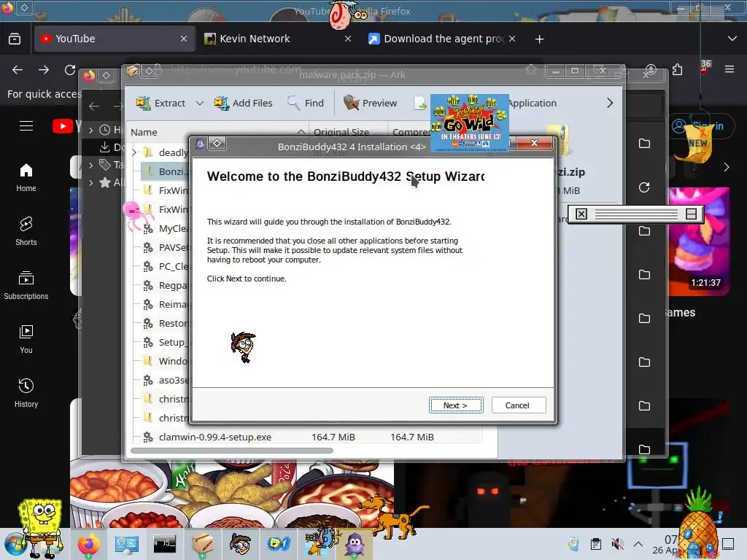Click the Ark package icon in its titlebar
747x560 pixels.
[x=133, y=71]
